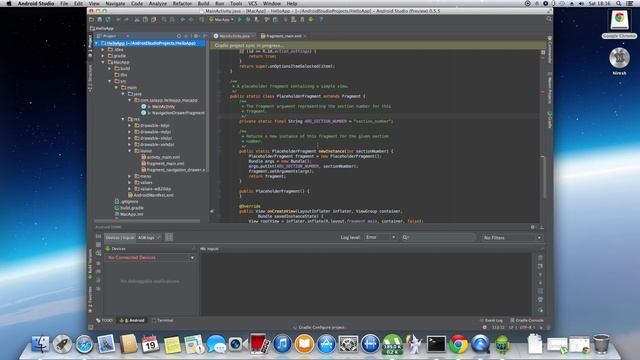Click the Paste icon in toolbar
This screenshot has height=360, width=640.
[x=153, y=19]
